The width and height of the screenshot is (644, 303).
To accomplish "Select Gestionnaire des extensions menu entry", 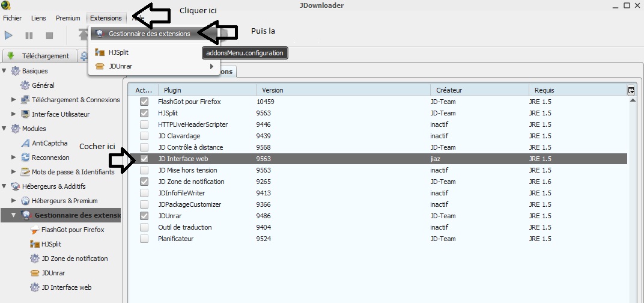I will (149, 34).
